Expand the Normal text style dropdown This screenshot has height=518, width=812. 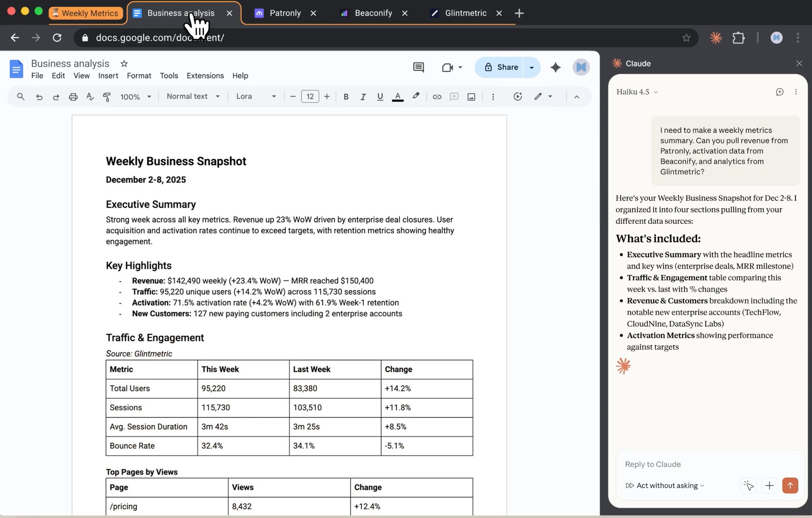[x=193, y=96]
